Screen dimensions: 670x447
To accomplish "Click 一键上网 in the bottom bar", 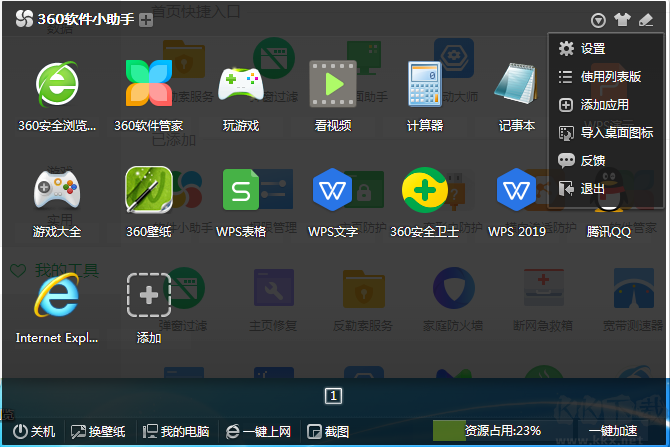I will tap(258, 432).
